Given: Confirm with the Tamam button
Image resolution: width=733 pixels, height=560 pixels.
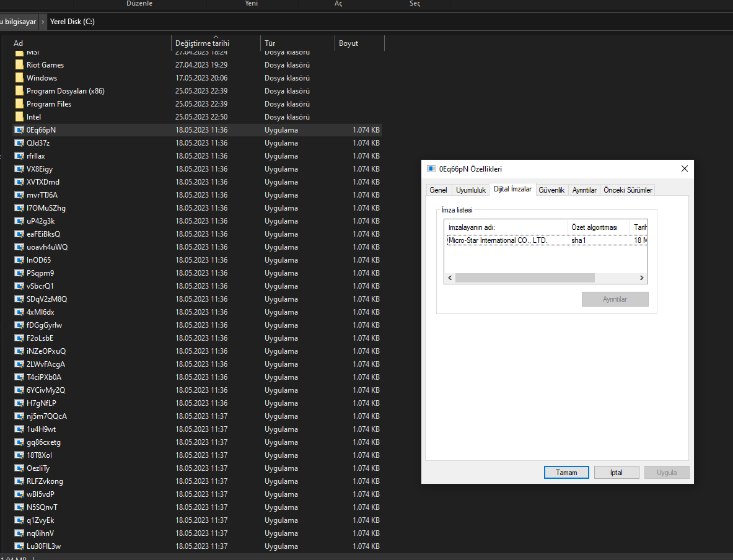Looking at the screenshot, I should tap(566, 473).
